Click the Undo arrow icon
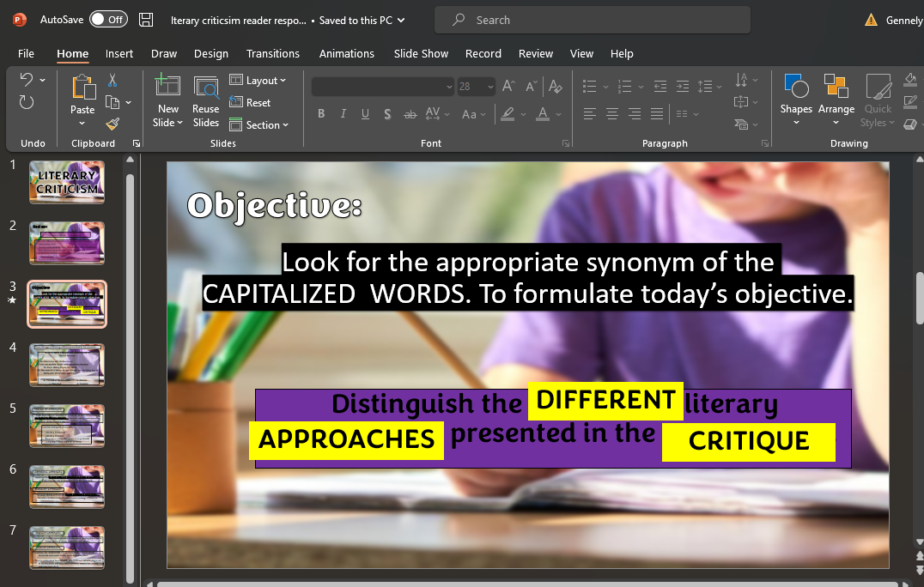The image size is (924, 587). pyautogui.click(x=26, y=80)
